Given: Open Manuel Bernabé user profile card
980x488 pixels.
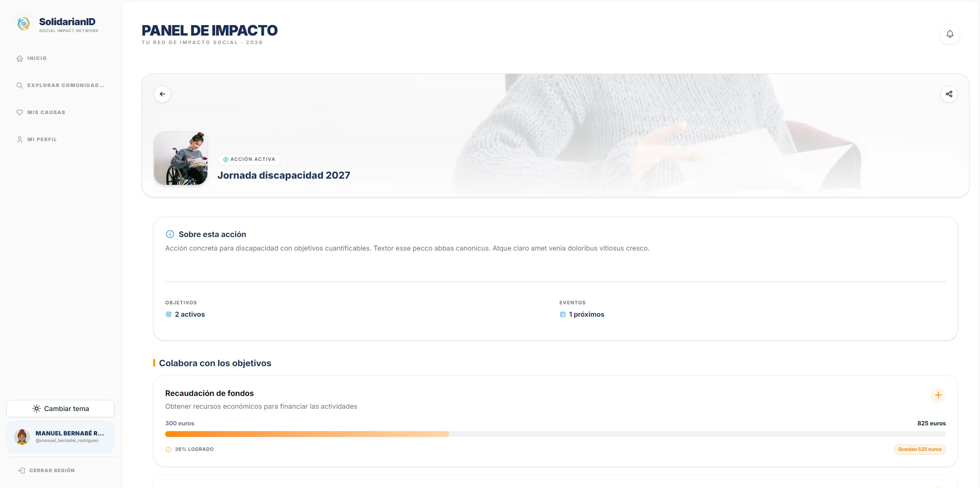Looking at the screenshot, I should [60, 437].
